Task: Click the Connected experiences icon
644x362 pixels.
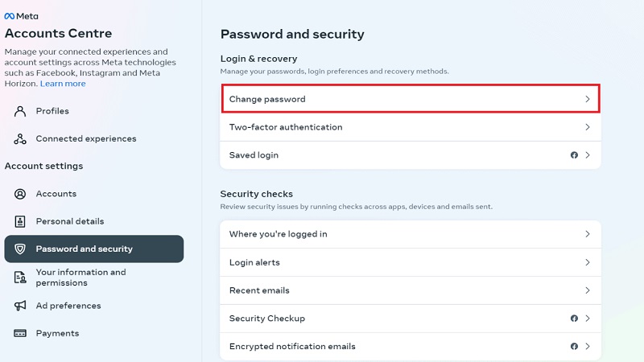Action: [x=20, y=139]
